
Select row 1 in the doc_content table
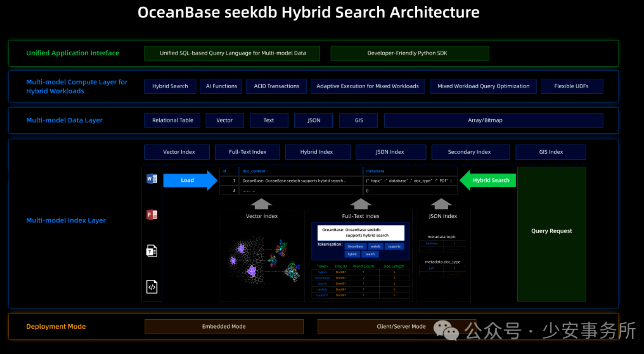pyautogui.click(x=294, y=181)
